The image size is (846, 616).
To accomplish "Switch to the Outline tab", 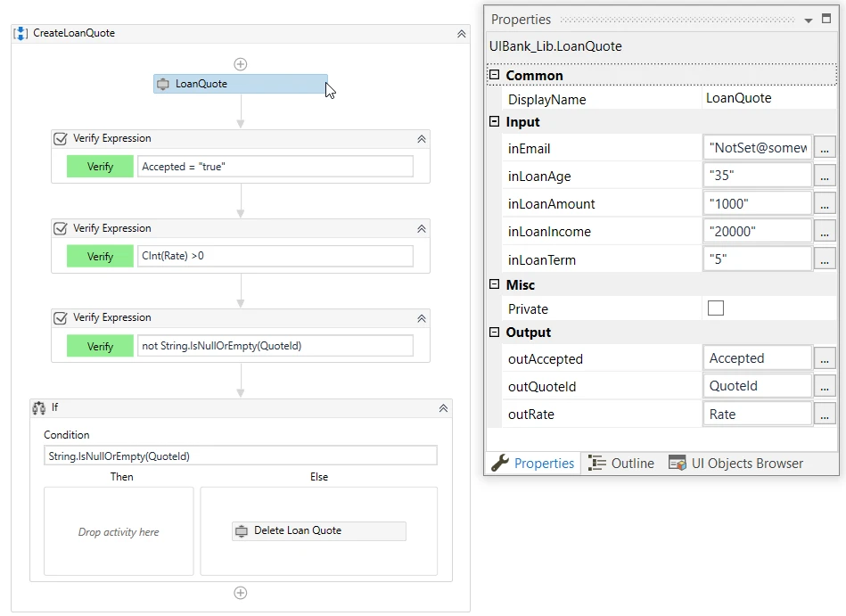I will [621, 464].
